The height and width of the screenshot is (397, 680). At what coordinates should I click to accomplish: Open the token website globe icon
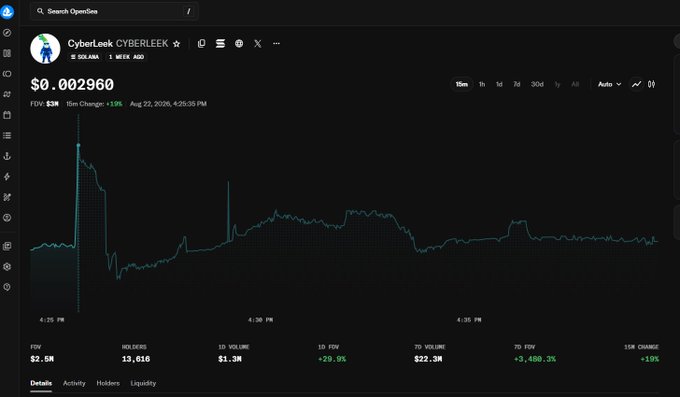[x=239, y=43]
